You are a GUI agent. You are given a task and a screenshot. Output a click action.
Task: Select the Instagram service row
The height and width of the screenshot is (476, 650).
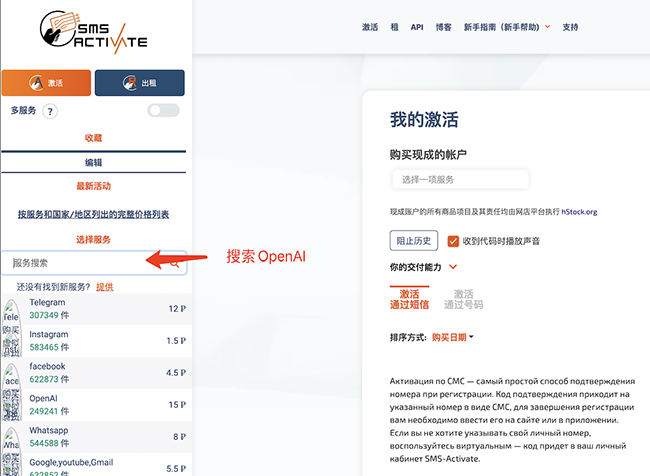click(x=97, y=341)
